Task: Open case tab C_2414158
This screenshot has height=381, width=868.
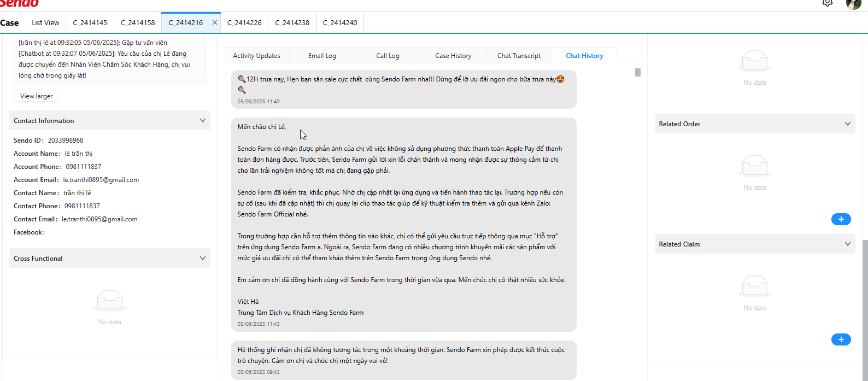Action: coord(138,22)
